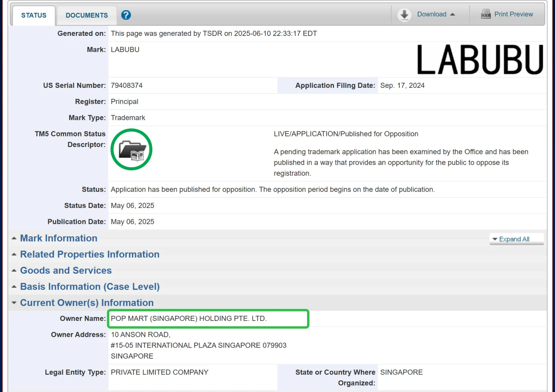
Task: Expand Basis Information (Case Level) section
Action: click(90, 286)
